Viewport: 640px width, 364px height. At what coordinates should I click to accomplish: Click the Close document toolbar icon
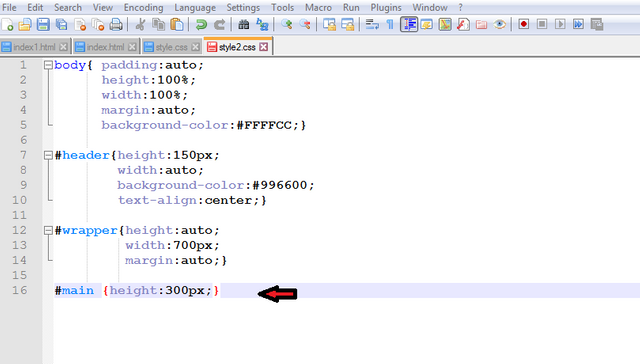tap(80, 24)
